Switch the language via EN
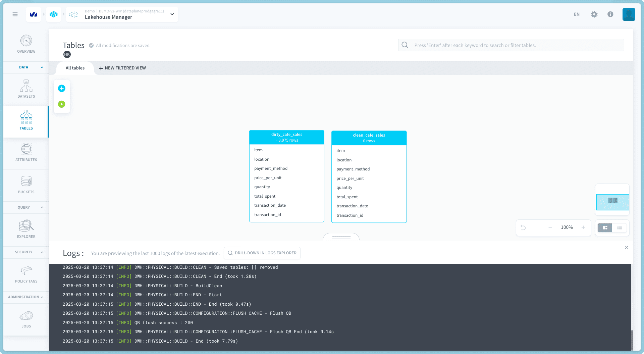Image resolution: width=644 pixels, height=354 pixels. 577,14
